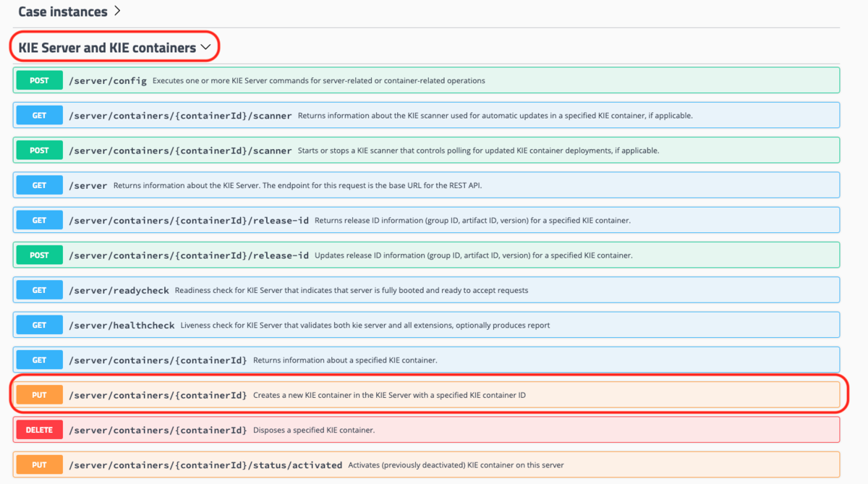Open 'Executes one or more KIE Server commands' description

click(319, 81)
